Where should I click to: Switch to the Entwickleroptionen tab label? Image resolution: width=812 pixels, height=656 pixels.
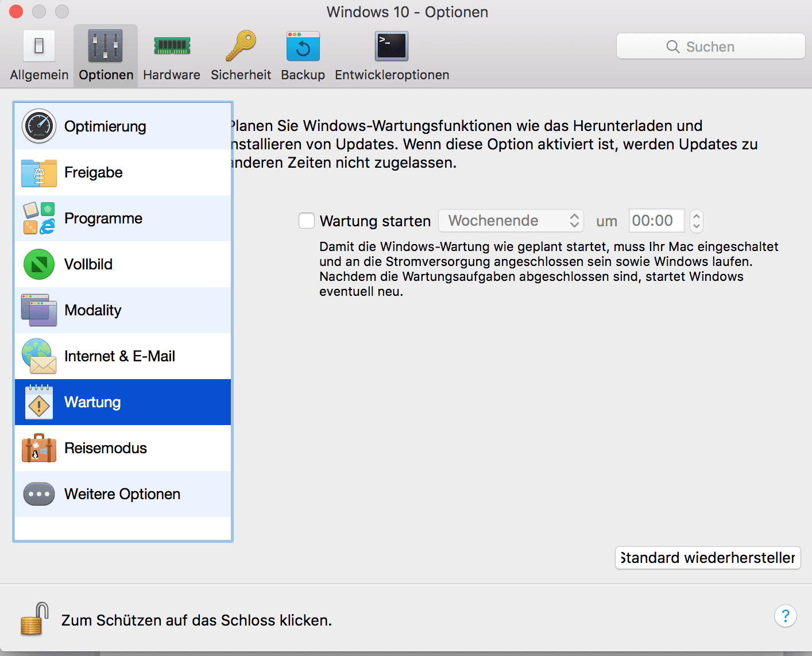(392, 75)
